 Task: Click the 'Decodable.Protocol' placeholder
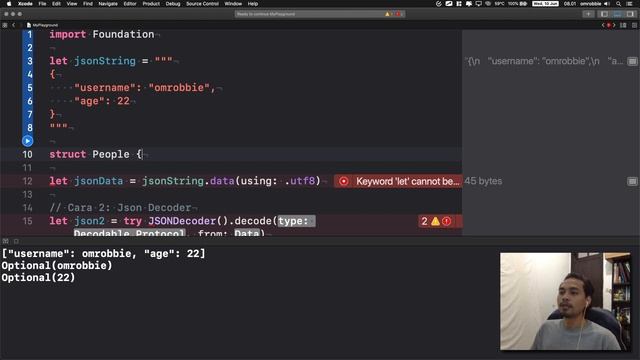[129, 233]
